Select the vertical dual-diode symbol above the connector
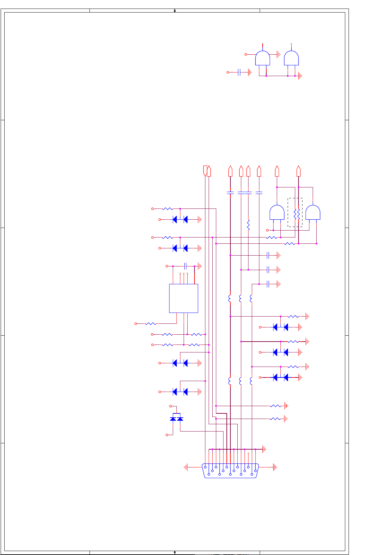This screenshot has height=555, width=392. tap(176, 418)
